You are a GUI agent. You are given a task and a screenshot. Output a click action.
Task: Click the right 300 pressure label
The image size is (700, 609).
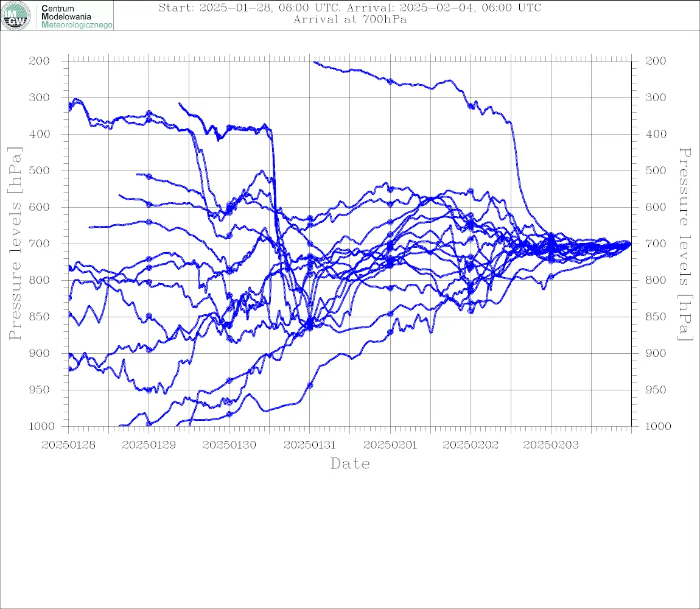pyautogui.click(x=656, y=97)
